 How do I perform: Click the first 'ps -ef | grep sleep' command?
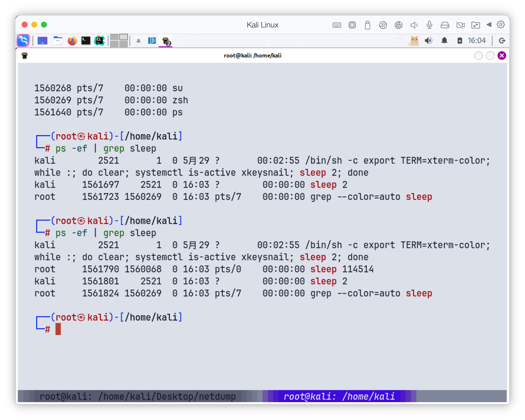106,149
